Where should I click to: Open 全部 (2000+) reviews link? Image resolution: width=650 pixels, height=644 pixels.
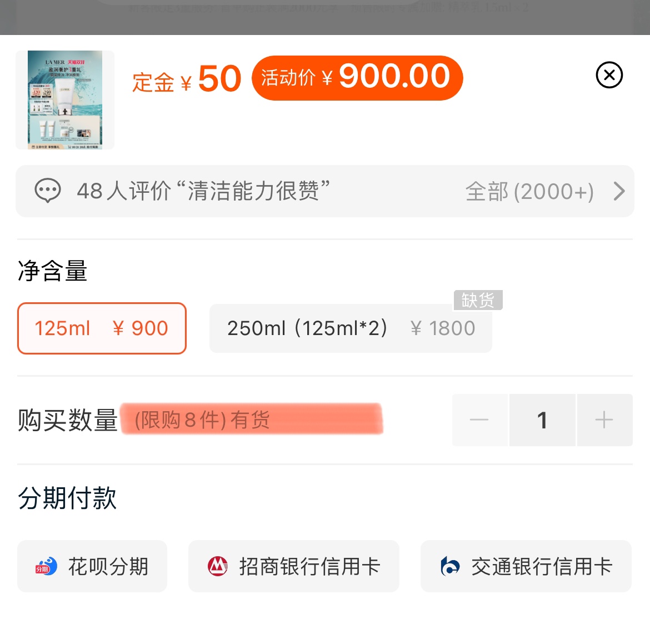529,192
